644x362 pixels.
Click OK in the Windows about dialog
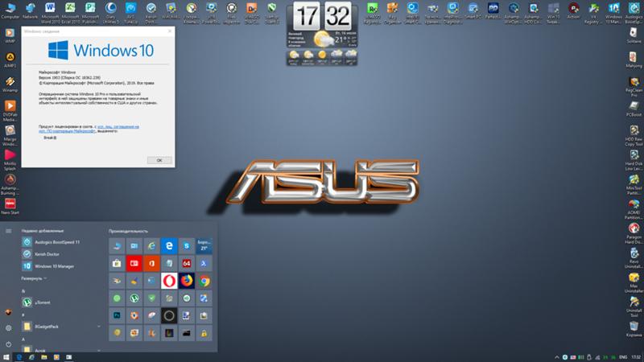pyautogui.click(x=159, y=160)
